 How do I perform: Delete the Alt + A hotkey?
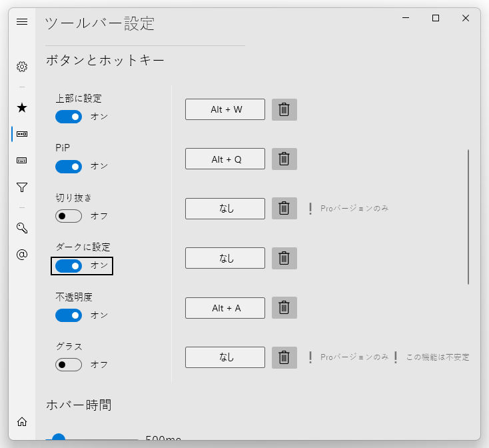(284, 307)
